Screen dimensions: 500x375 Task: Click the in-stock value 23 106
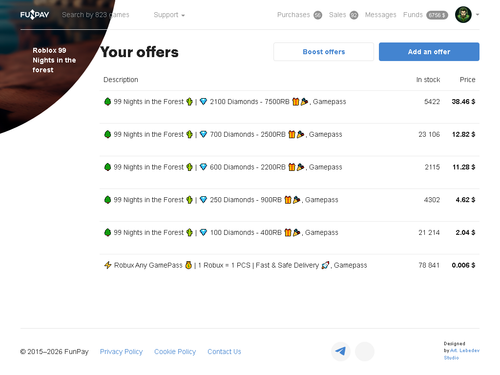pos(429,134)
